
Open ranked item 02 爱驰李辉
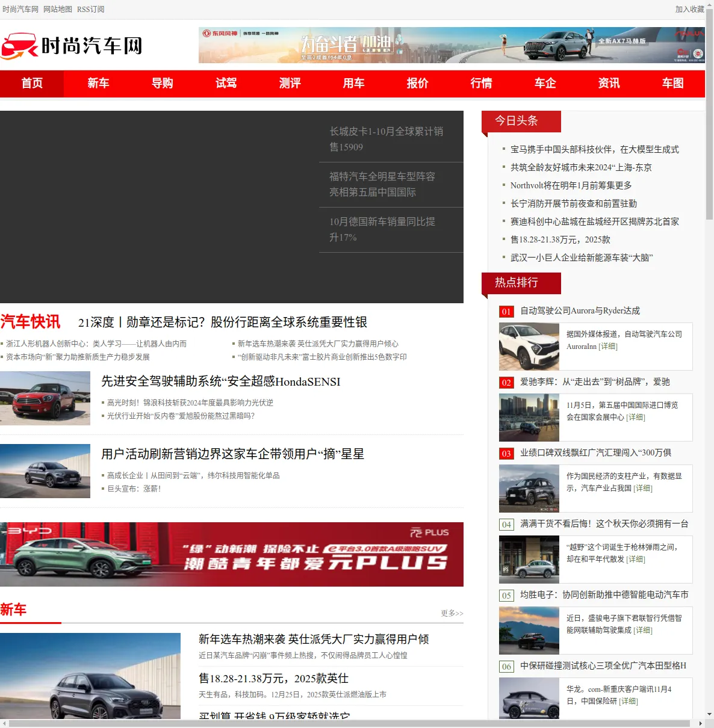(595, 382)
